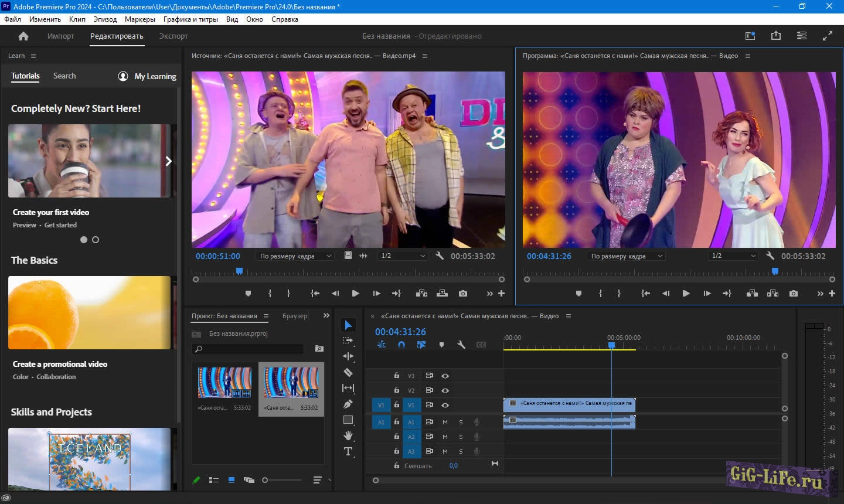The height and width of the screenshot is (504, 844).
Task: Click the Project panel search field
Action: (252, 349)
